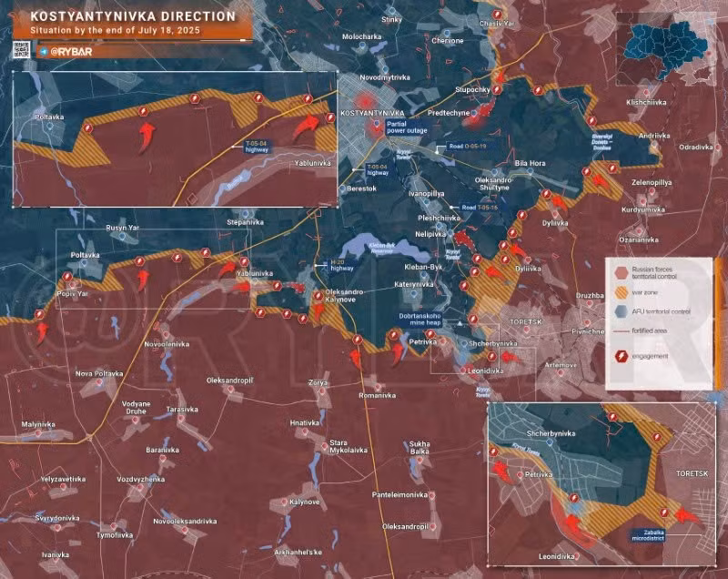Click the Road O-05-19 callout label
The width and height of the screenshot is (728, 579).
point(468,147)
